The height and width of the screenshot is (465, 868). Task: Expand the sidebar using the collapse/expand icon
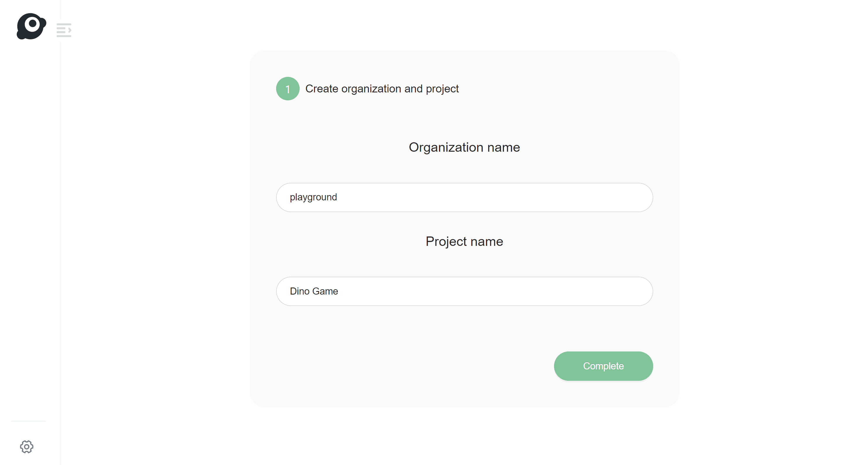[64, 30]
